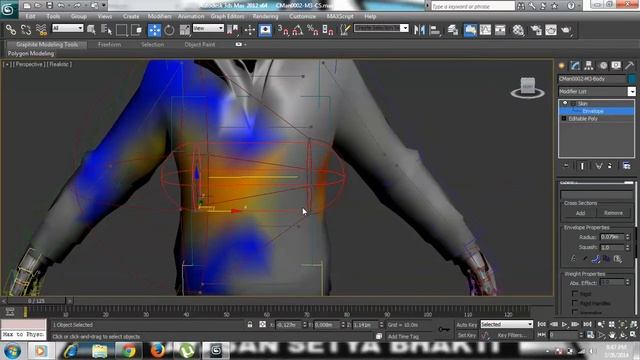Image resolution: width=640 pixels, height=360 pixels.
Task: Open the Modifiers menu
Action: coord(160,16)
